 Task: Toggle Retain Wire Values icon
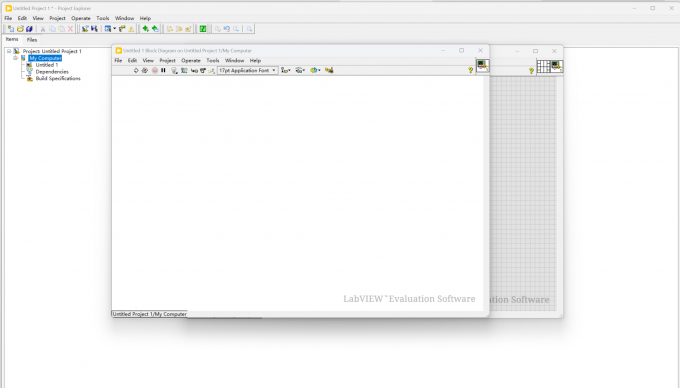click(x=184, y=70)
